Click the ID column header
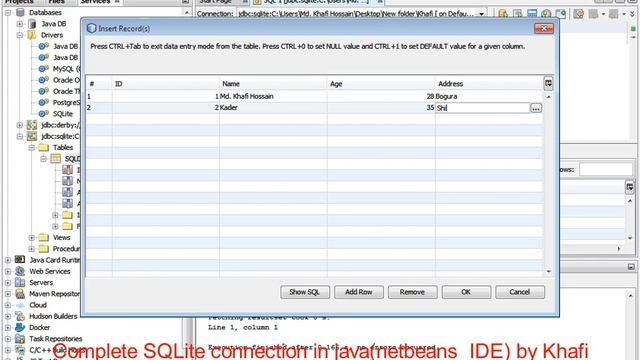This screenshot has height=360, width=640. point(166,84)
